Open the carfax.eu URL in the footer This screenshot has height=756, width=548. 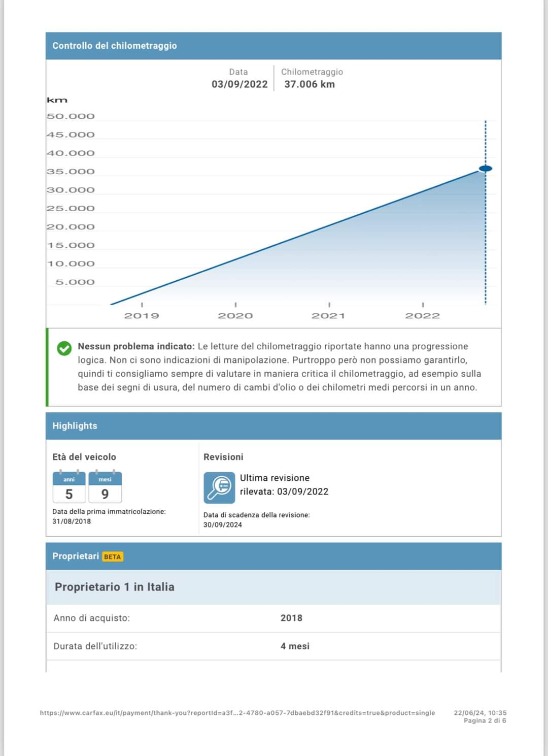[237, 713]
